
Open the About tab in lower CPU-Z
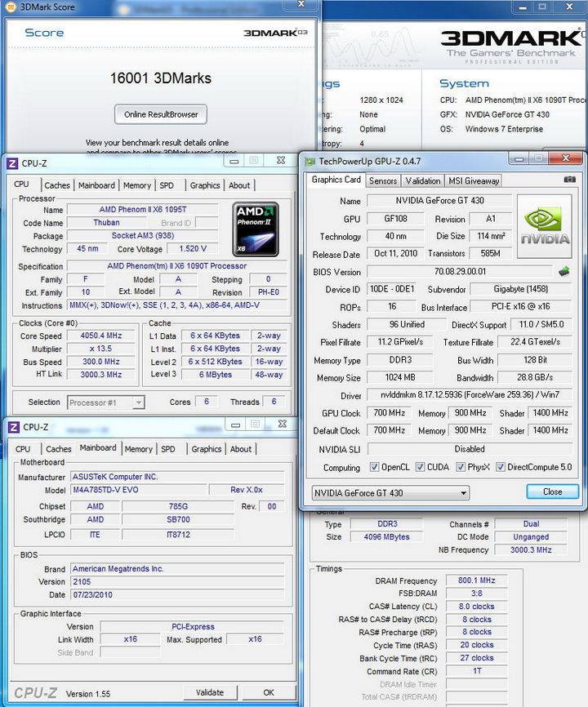click(x=241, y=449)
